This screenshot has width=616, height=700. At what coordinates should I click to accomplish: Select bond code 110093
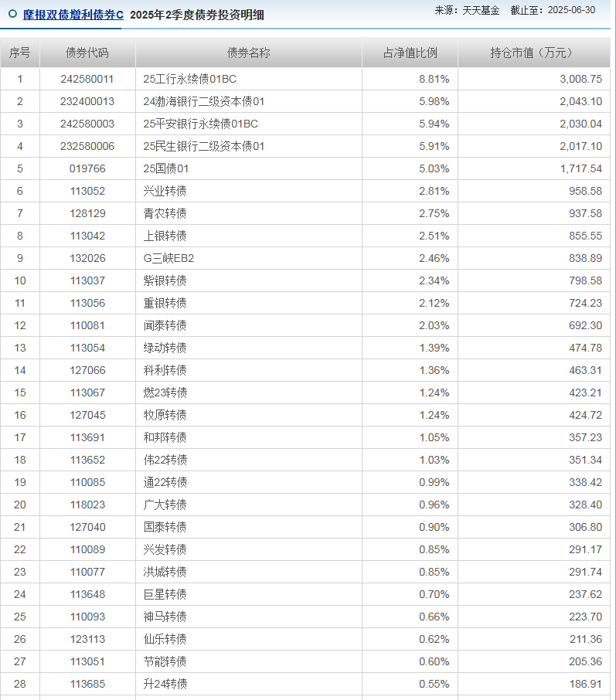[87, 617]
